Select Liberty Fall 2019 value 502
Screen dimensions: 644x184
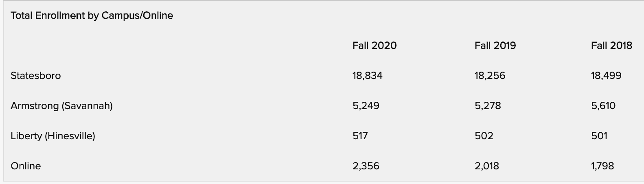[484, 136]
